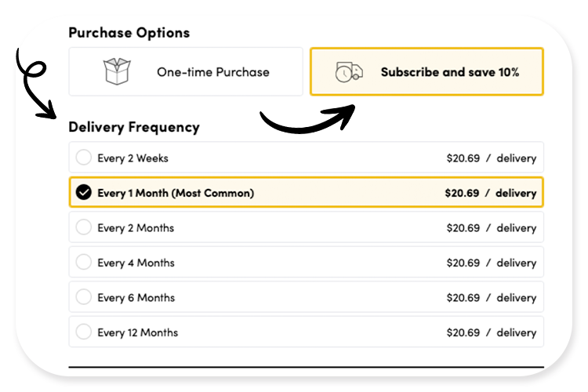Choose the Every 2 Months radio button
This screenshot has width=588, height=392.
click(83, 228)
